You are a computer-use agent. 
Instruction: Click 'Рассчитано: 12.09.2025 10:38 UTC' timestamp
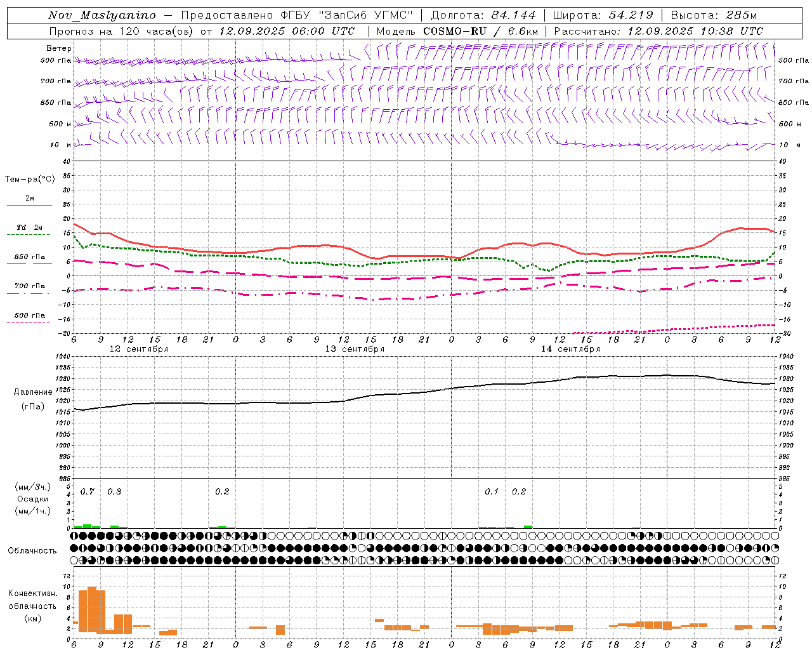(x=658, y=31)
